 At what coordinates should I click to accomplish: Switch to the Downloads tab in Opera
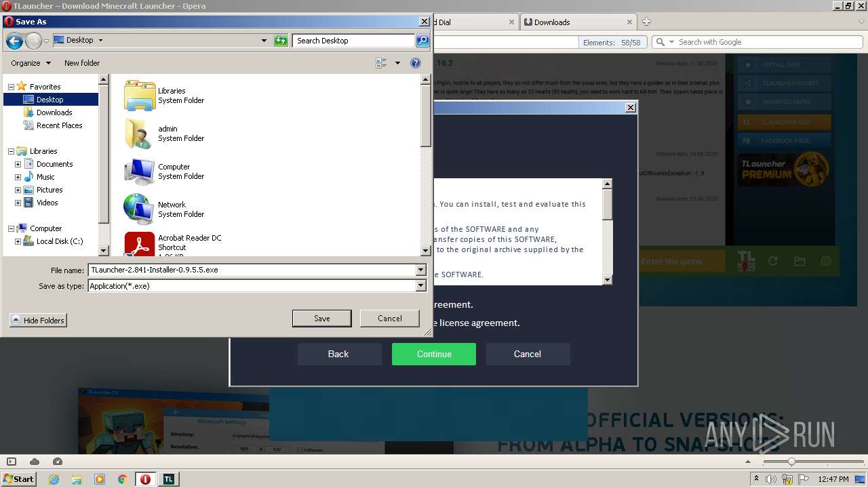(578, 22)
